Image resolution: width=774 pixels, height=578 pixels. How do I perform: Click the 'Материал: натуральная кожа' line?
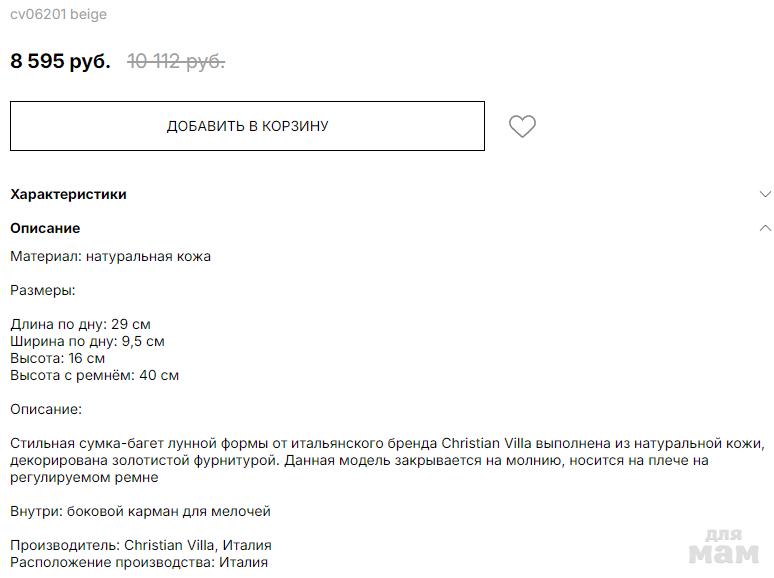click(110, 256)
